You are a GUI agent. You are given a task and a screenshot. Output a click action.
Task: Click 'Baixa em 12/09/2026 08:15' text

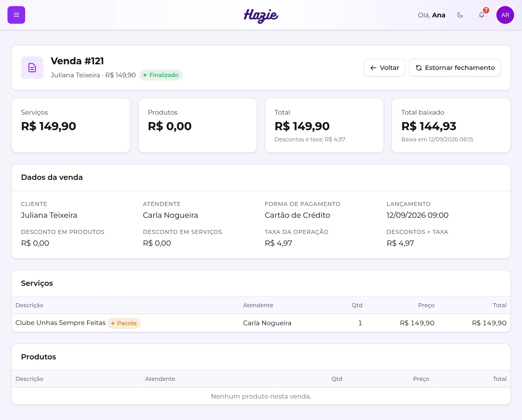pyautogui.click(x=437, y=139)
